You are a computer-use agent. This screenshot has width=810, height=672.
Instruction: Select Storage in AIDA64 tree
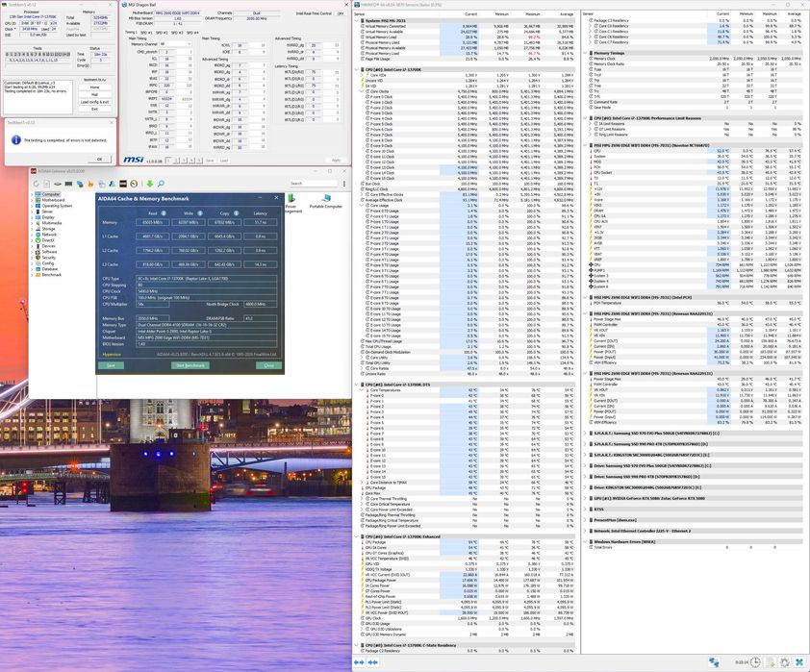coord(48,229)
